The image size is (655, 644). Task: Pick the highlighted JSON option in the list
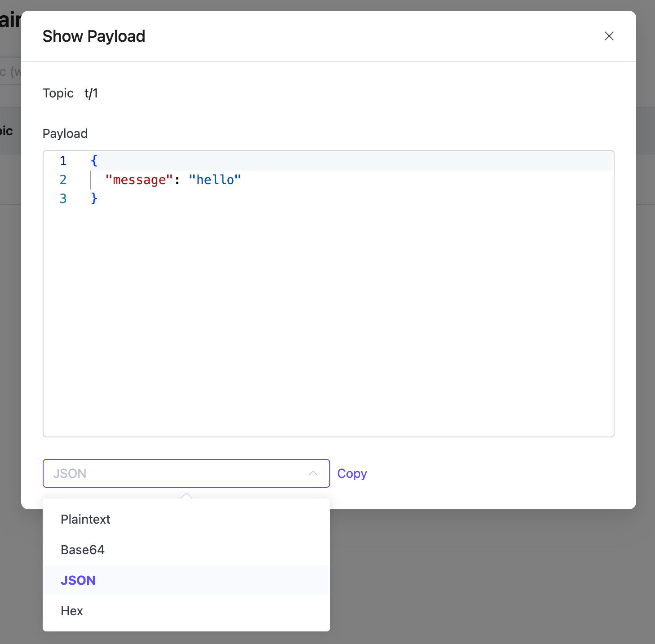(78, 580)
